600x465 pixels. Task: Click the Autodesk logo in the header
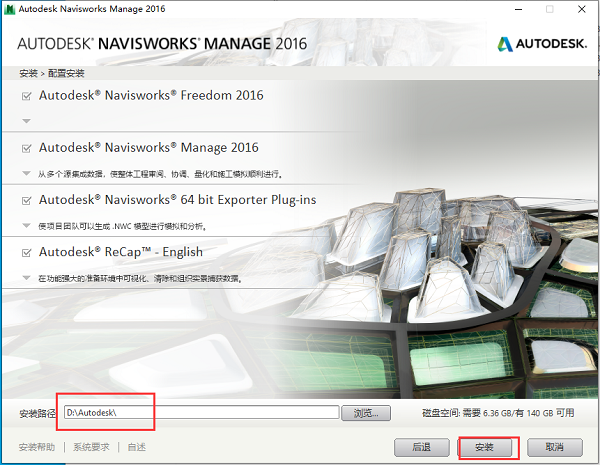pyautogui.click(x=542, y=44)
